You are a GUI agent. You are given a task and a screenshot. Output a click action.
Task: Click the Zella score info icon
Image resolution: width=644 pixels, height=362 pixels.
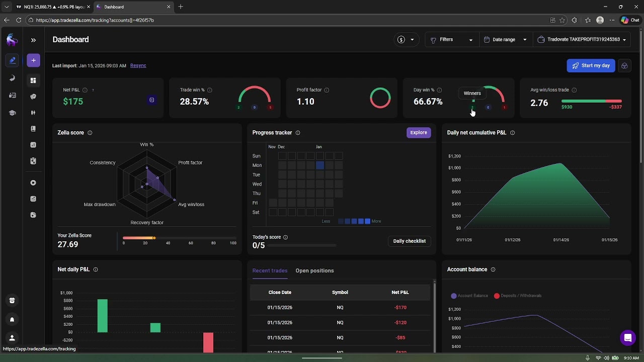coord(90,133)
